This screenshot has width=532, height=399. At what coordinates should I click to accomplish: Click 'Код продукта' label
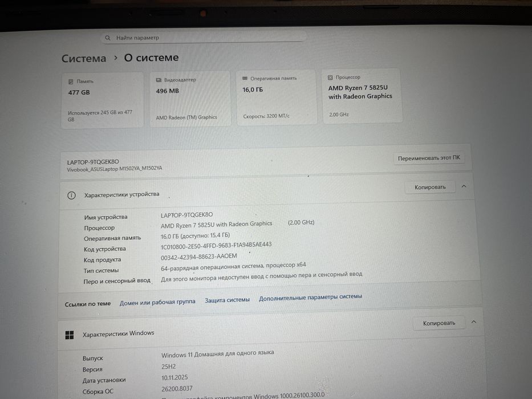pyautogui.click(x=102, y=260)
